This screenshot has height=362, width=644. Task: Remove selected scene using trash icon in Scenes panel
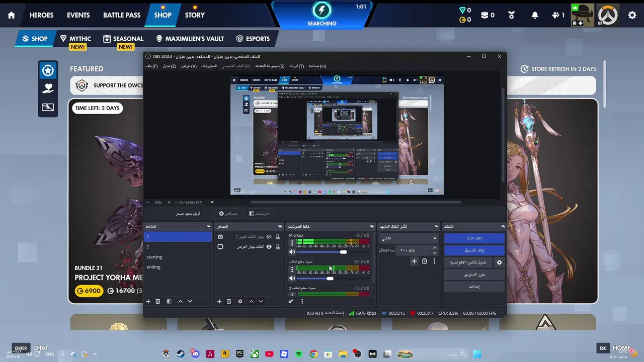pos(158,301)
